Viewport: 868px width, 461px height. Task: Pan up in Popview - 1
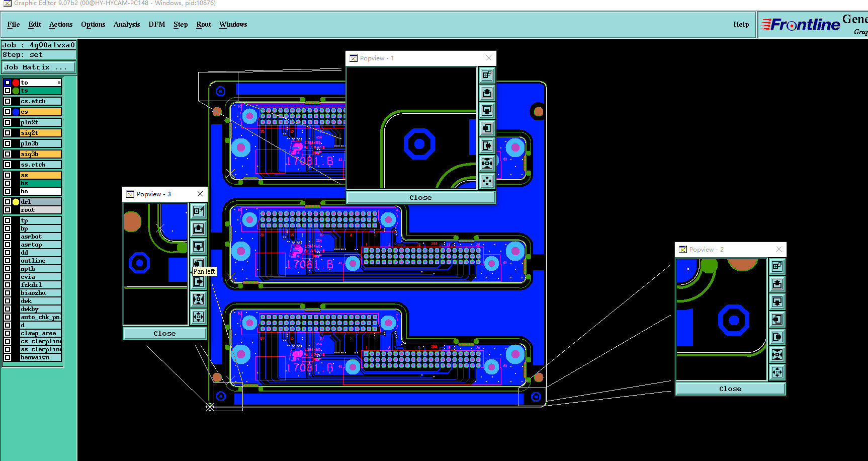tap(487, 93)
